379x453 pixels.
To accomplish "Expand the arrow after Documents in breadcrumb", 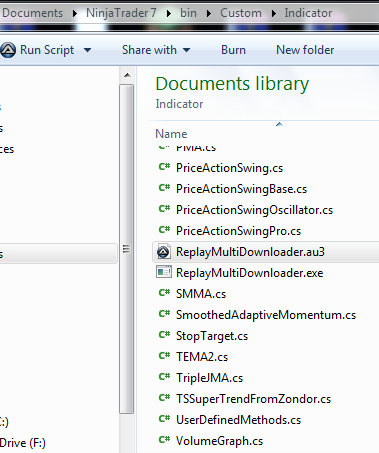I will click(x=75, y=14).
